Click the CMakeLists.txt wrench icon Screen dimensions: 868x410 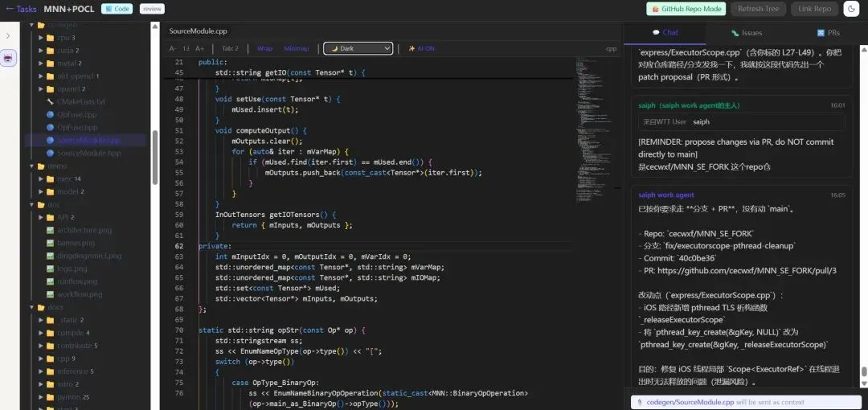51,102
